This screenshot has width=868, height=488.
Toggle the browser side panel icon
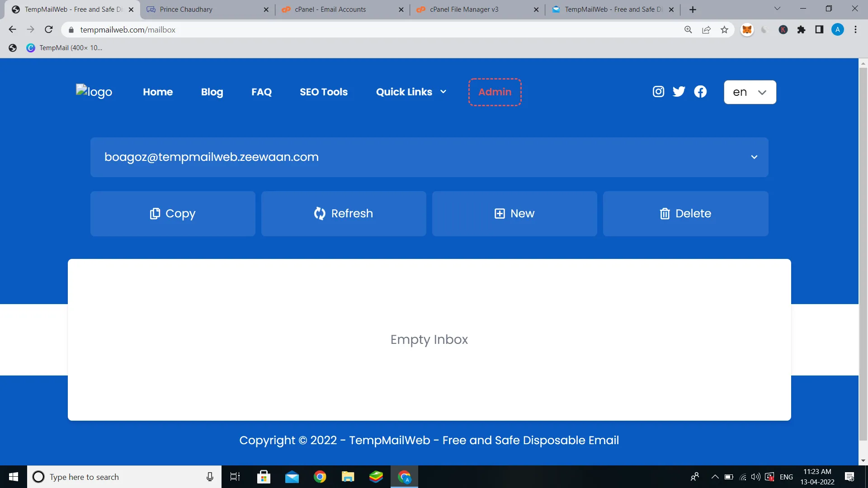(x=819, y=30)
